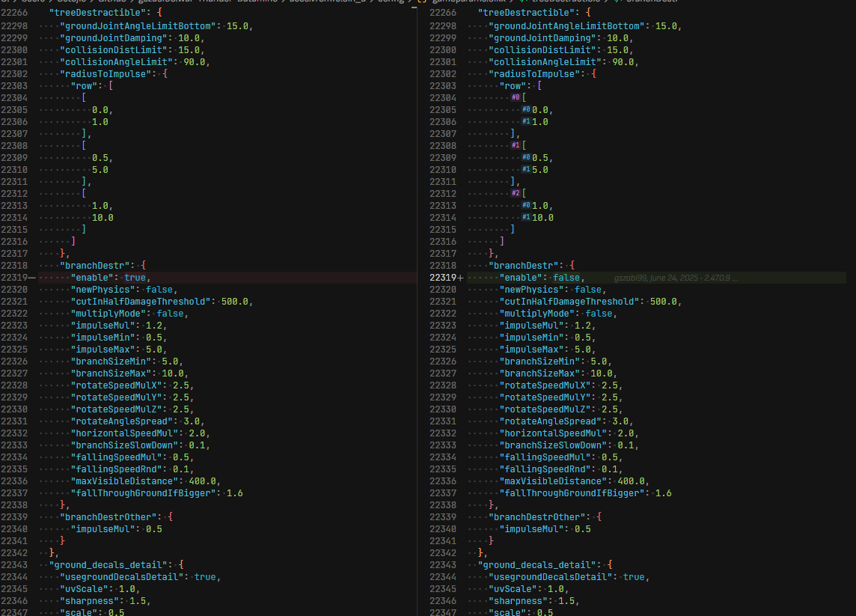
Task: Click the #0 array index badge on line 22304
Action: (516, 98)
